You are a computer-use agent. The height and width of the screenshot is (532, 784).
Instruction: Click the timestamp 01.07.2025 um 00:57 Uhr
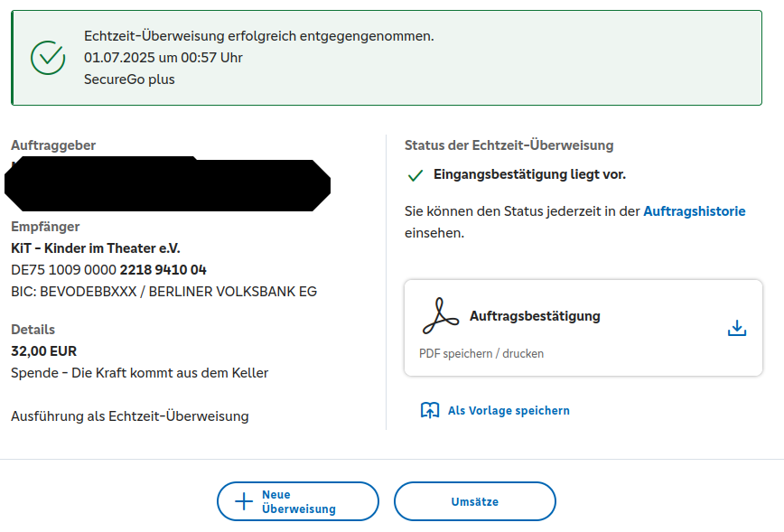(x=163, y=58)
